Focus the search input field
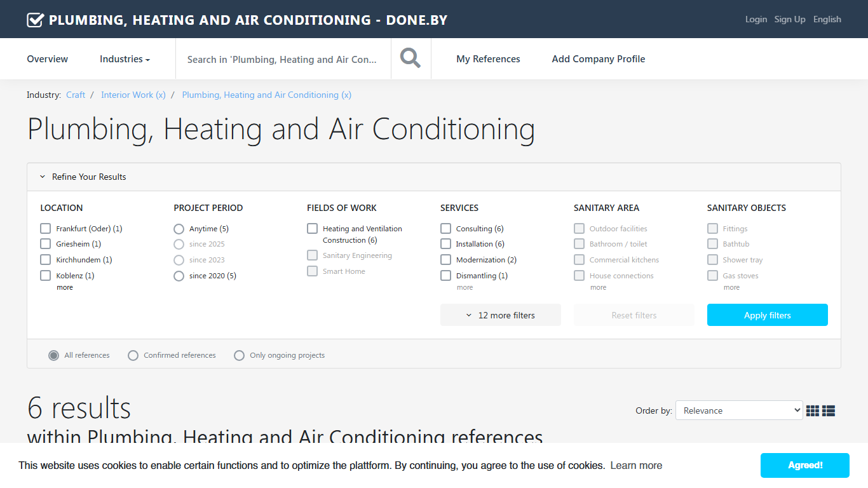 coord(283,59)
